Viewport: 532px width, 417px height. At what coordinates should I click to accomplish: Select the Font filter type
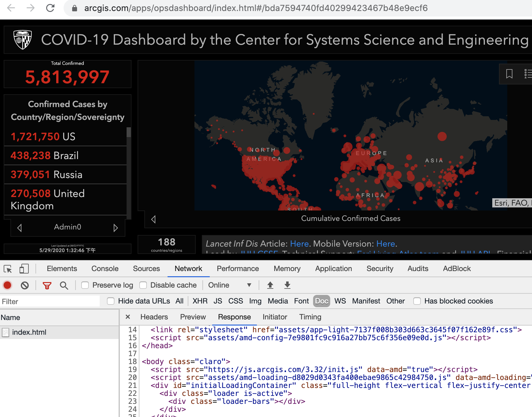(x=301, y=301)
